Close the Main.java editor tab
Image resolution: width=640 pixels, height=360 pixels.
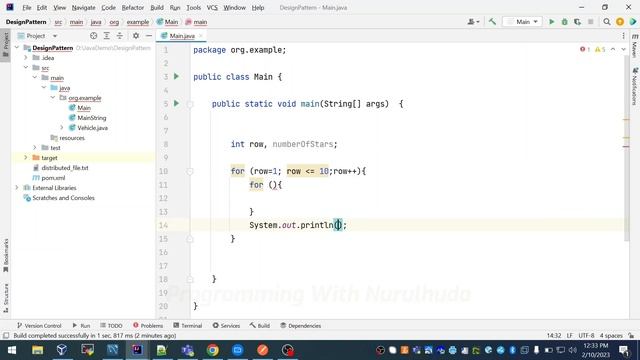(x=200, y=36)
